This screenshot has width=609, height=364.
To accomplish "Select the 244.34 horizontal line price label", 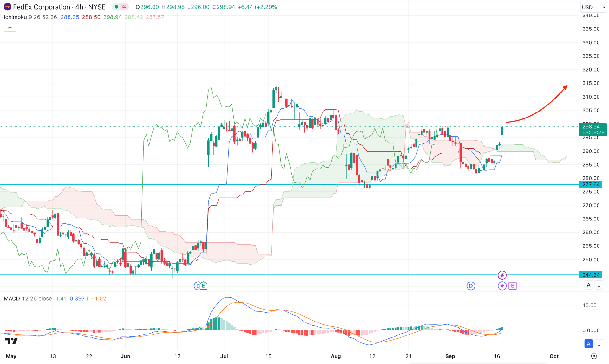I will click(591, 275).
